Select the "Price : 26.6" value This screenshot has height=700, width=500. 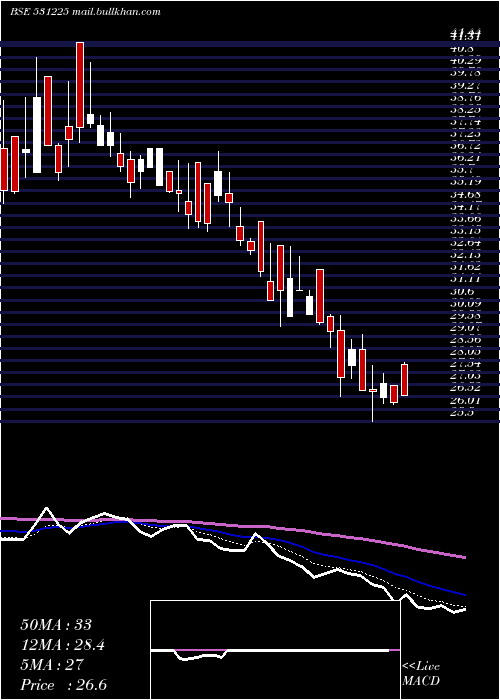point(63,685)
